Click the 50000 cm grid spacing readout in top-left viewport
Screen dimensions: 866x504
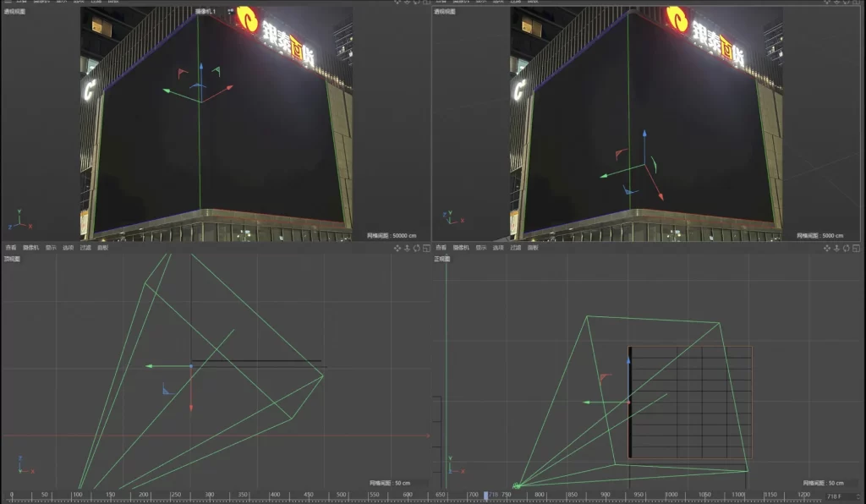tap(392, 236)
